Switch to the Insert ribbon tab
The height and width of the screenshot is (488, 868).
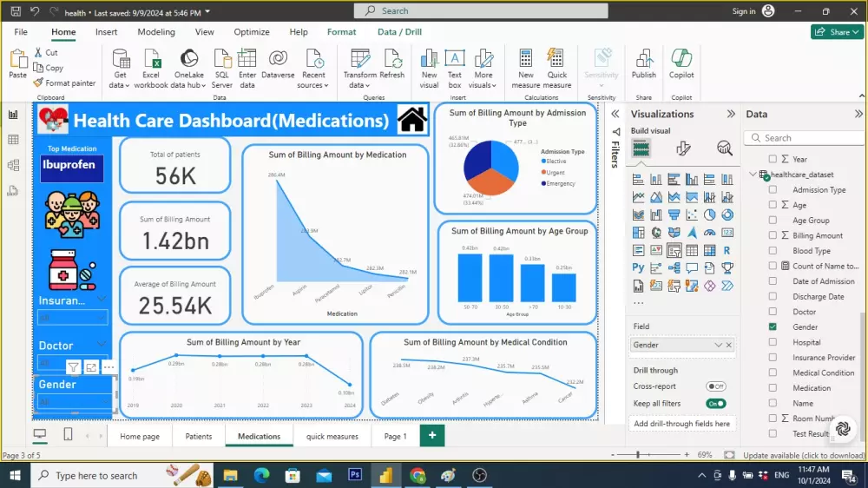point(106,31)
